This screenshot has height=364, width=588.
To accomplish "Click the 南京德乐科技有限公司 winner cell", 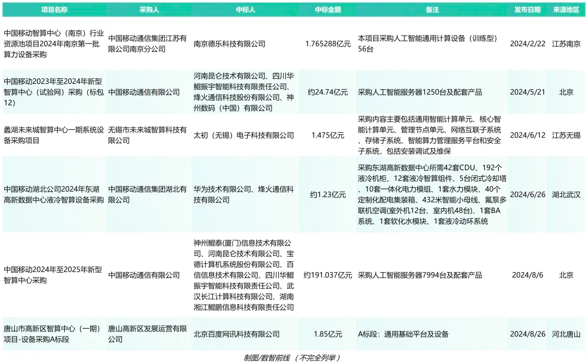I will coord(230,44).
